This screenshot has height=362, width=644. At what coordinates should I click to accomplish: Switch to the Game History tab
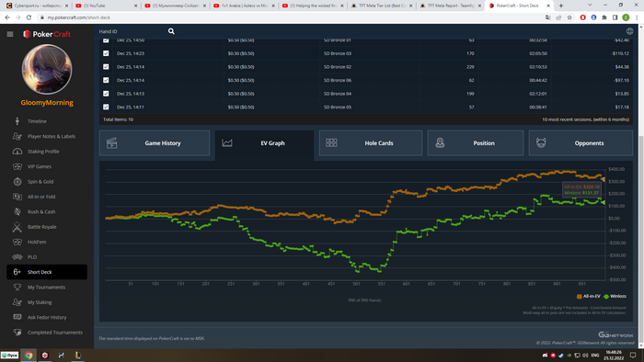(x=155, y=143)
